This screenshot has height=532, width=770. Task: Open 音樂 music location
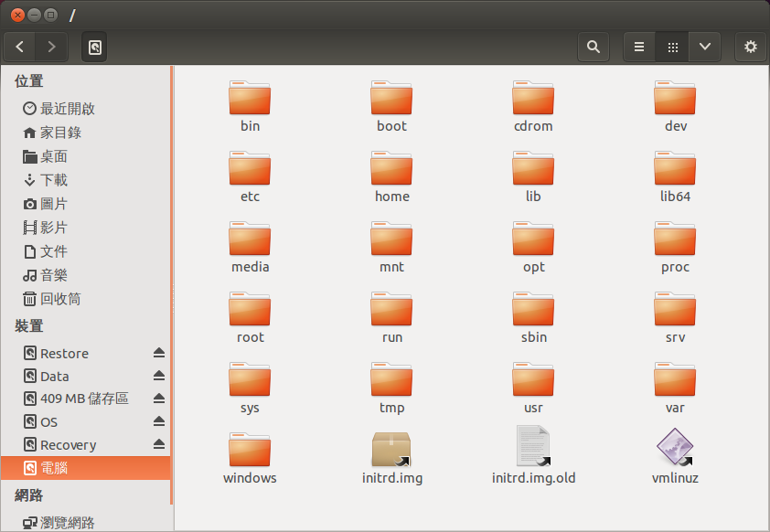(x=85, y=275)
